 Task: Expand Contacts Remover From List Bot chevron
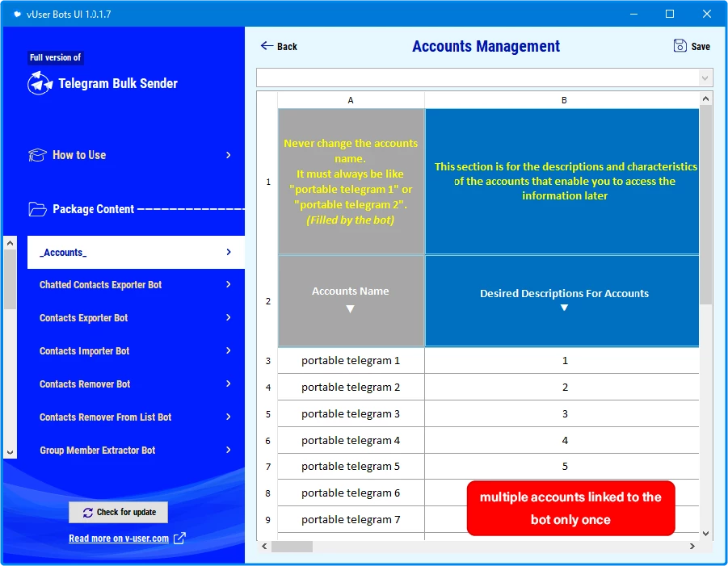(x=229, y=417)
